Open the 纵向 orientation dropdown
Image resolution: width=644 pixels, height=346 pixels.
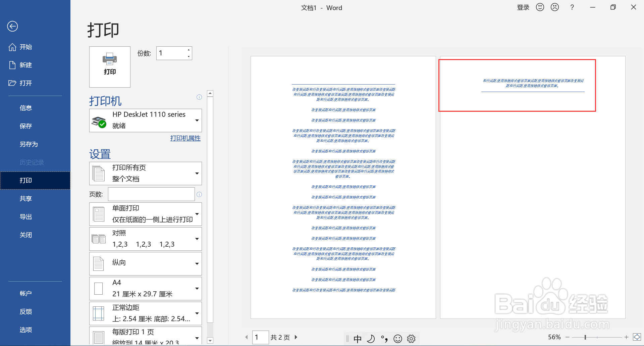(x=146, y=263)
